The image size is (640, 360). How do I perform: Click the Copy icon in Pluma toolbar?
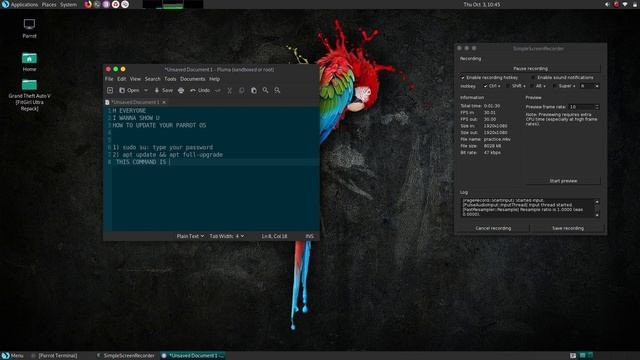(x=241, y=90)
